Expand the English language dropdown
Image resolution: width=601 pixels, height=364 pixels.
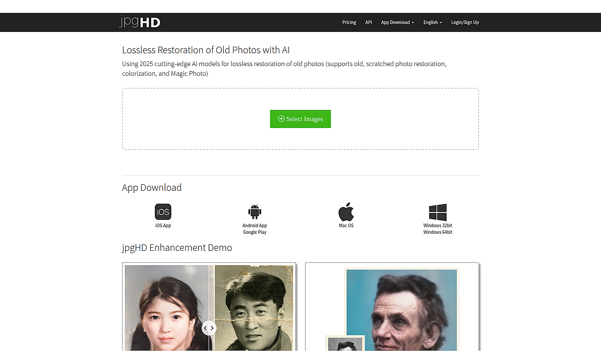(433, 22)
